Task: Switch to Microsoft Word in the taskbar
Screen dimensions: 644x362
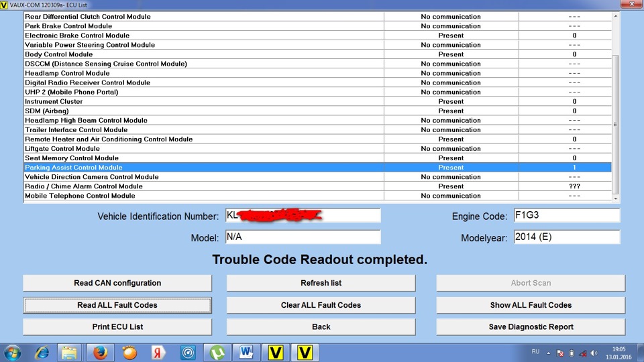Action: click(246, 353)
